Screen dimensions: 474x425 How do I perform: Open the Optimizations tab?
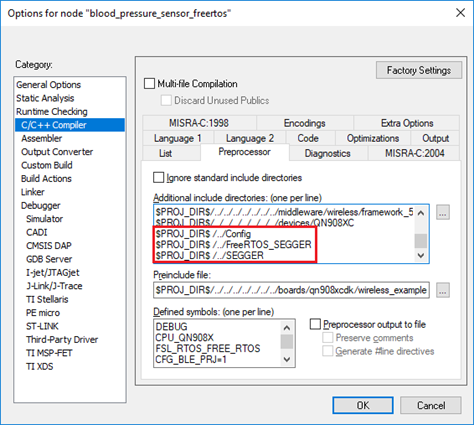373,138
